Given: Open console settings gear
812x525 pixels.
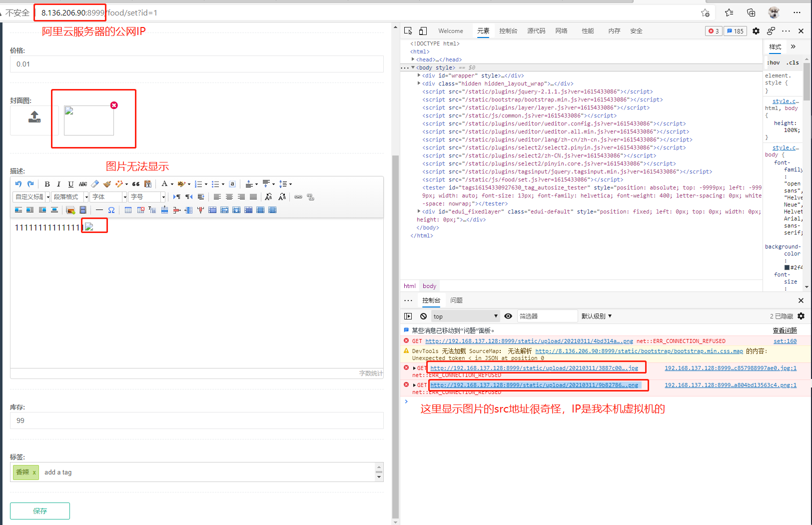Looking at the screenshot, I should [801, 316].
